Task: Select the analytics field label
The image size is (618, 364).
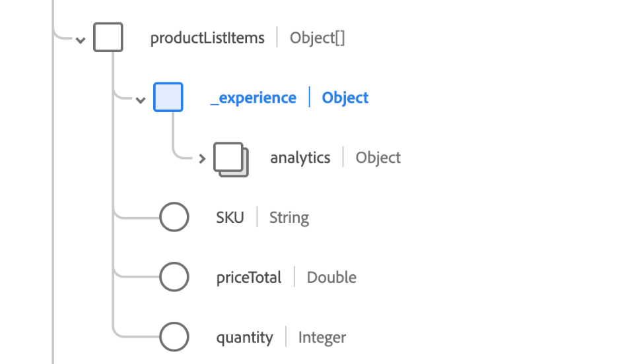Action: click(x=300, y=158)
